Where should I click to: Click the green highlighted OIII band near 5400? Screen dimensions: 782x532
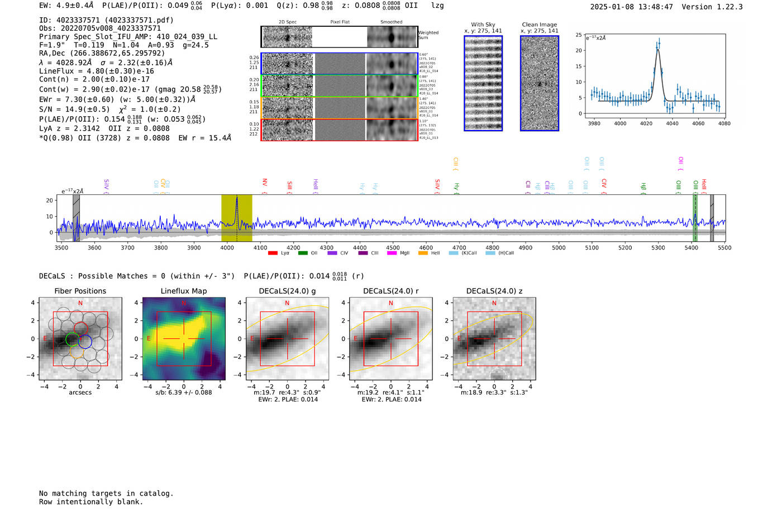click(695, 218)
